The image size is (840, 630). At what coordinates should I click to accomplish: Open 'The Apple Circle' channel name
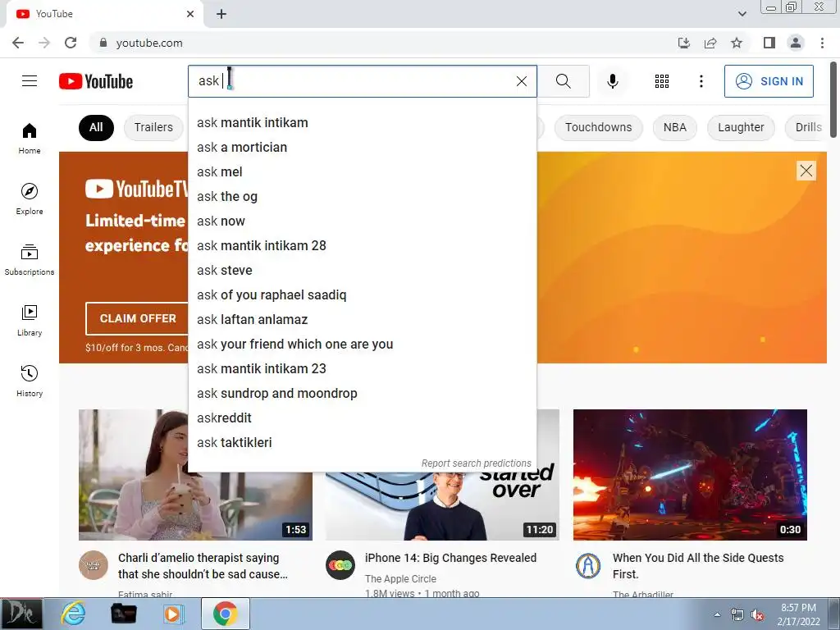(400, 579)
